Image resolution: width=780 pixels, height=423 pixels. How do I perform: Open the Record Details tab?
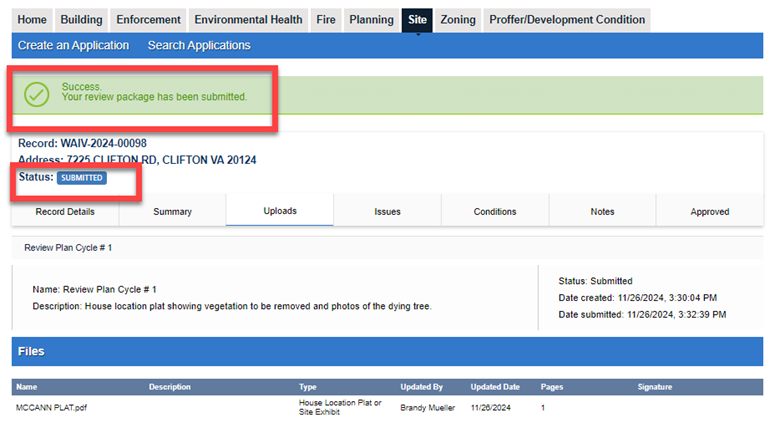click(x=65, y=212)
